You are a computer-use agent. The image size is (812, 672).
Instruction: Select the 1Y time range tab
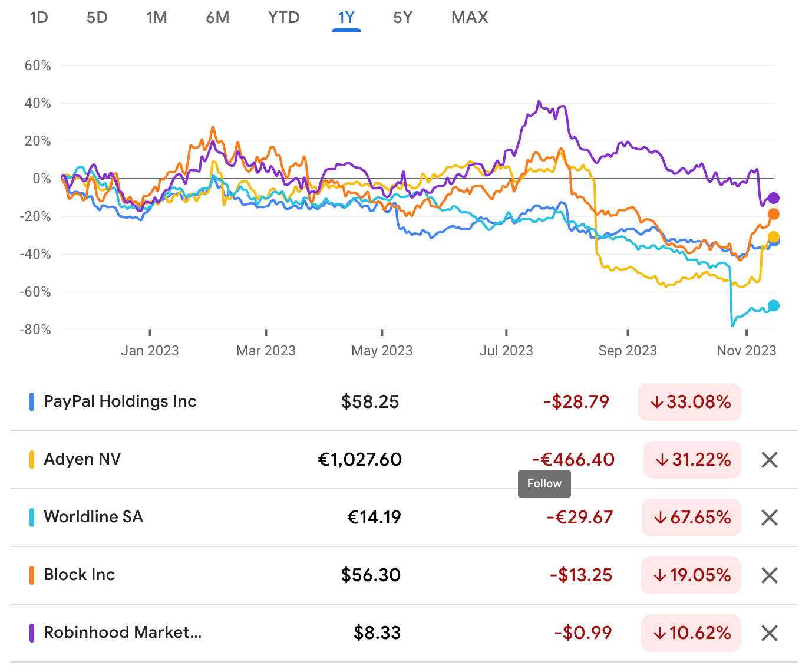tap(346, 18)
